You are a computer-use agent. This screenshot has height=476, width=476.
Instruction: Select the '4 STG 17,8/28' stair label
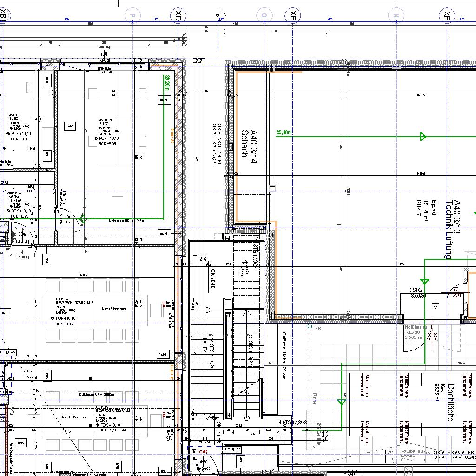pos(293,423)
